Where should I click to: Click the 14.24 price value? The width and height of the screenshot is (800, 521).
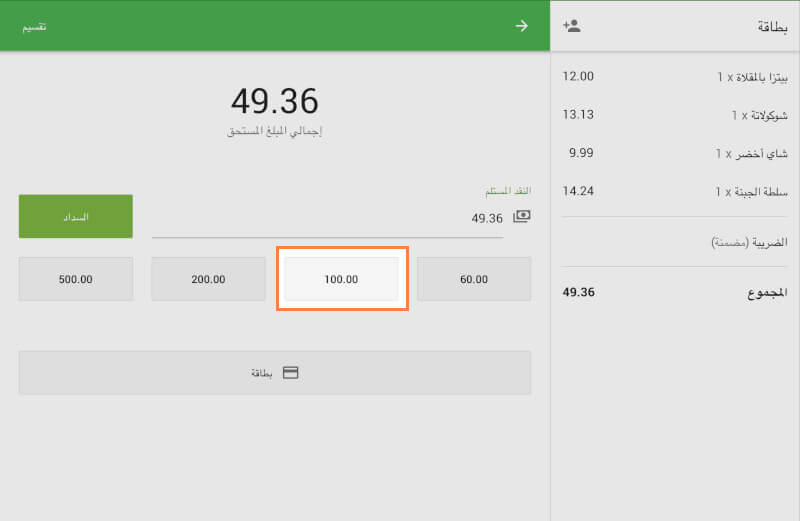tap(578, 191)
